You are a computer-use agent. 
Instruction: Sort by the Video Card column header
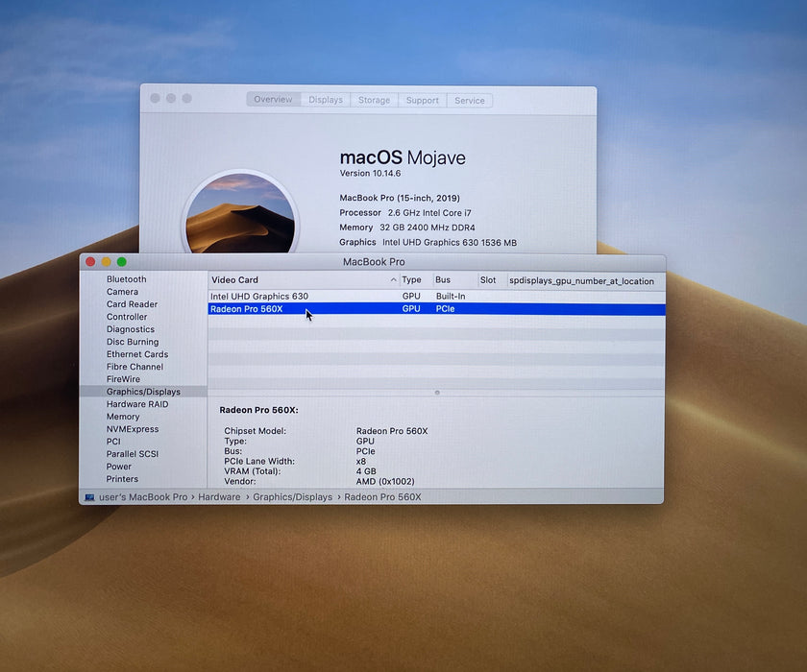[304, 280]
